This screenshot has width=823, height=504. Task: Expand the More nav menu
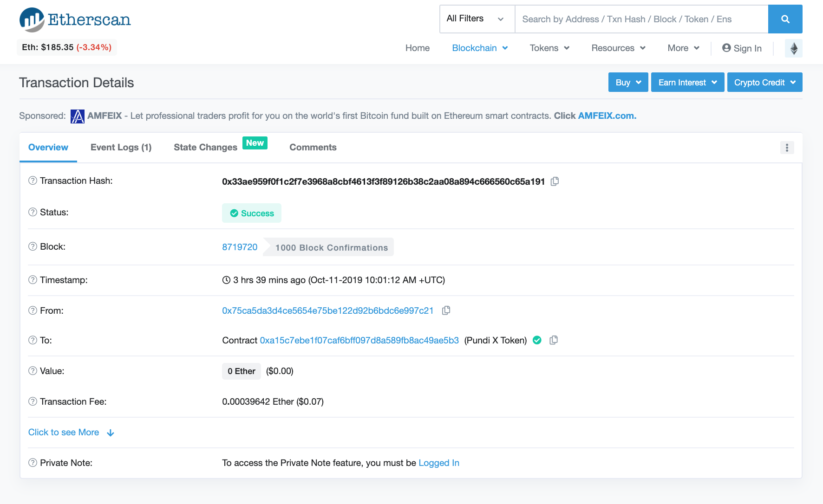[x=683, y=48]
